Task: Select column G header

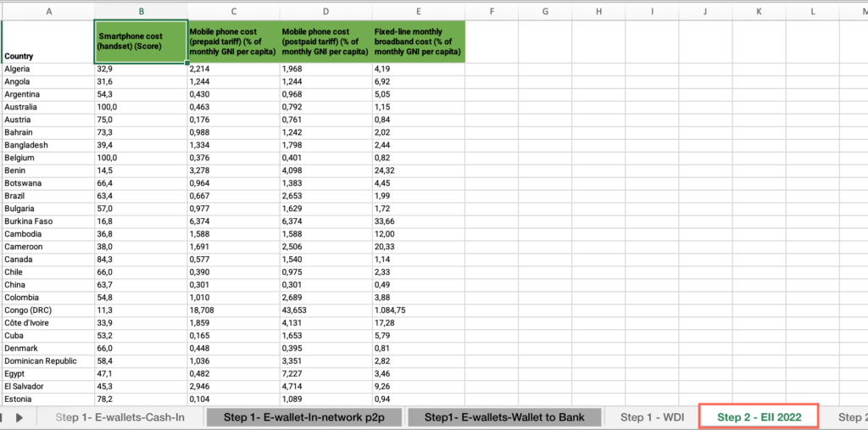Action: pyautogui.click(x=545, y=11)
